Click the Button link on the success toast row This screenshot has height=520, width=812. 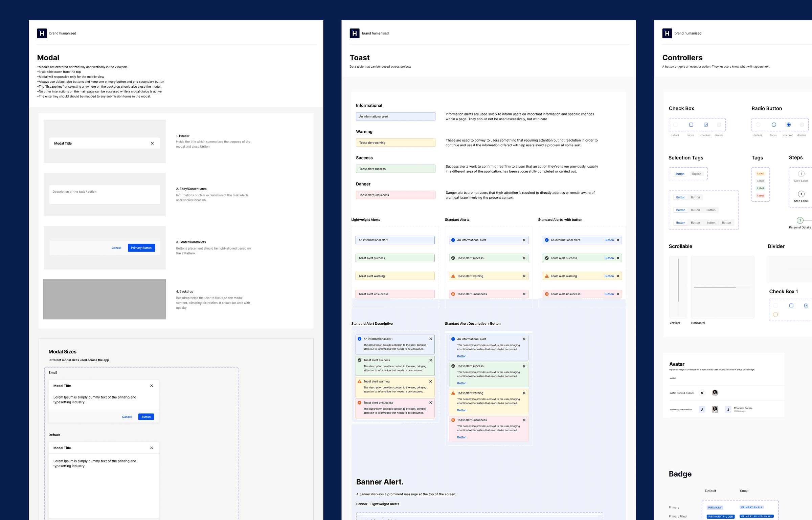pyautogui.click(x=609, y=258)
